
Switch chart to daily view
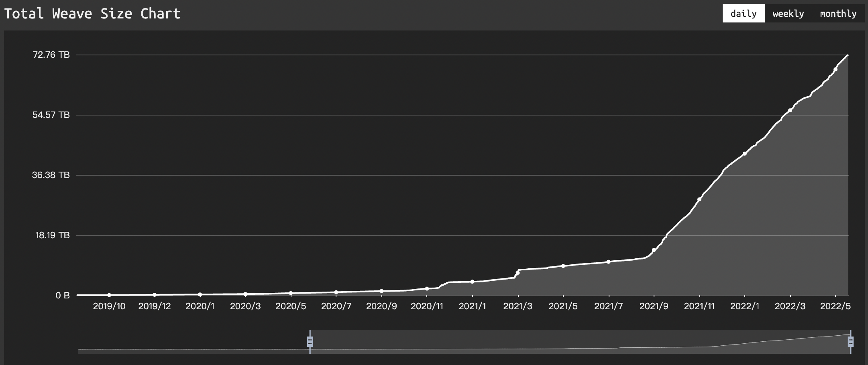point(744,14)
